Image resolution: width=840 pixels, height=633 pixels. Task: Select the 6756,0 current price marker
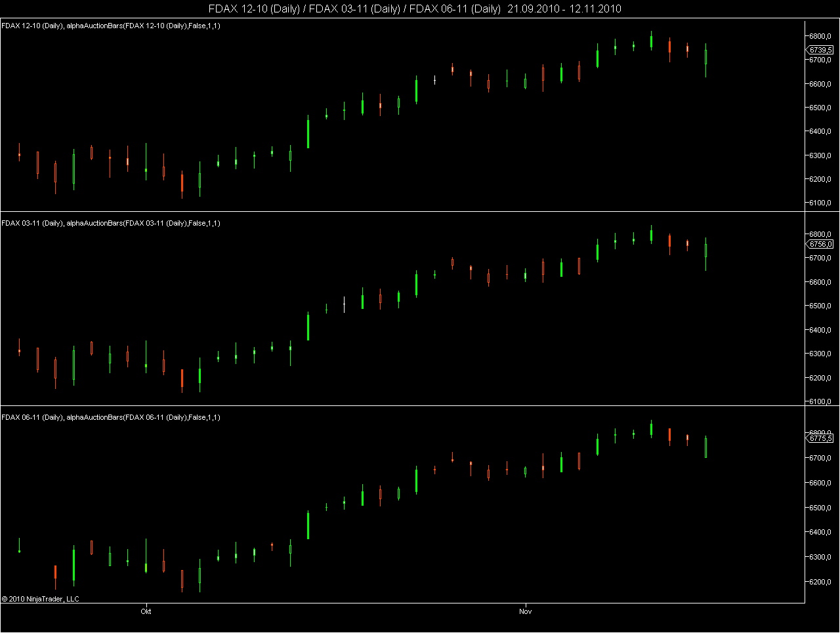tap(820, 244)
